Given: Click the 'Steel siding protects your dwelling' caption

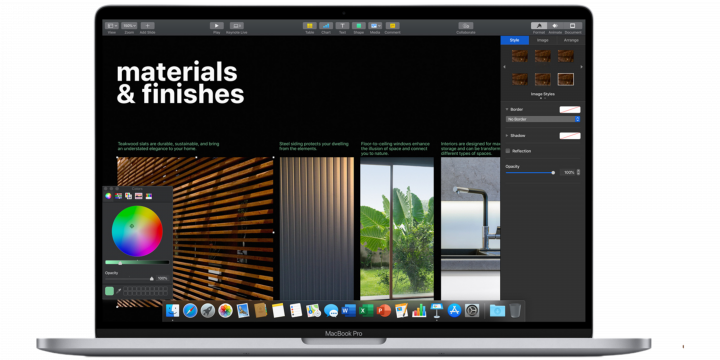Looking at the screenshot, I should coord(314,146).
